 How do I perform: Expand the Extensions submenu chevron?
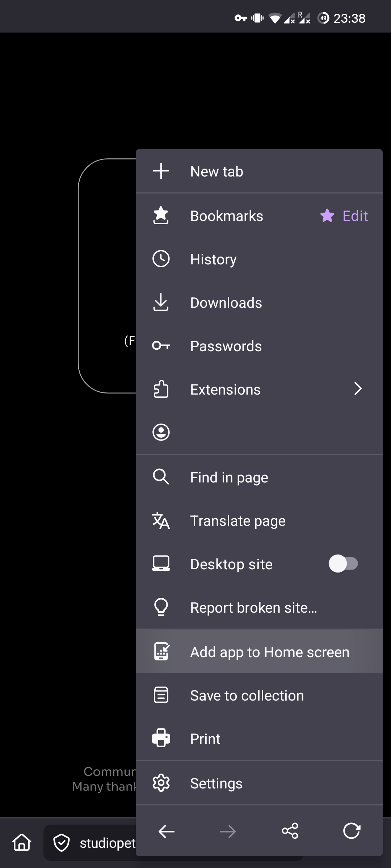358,389
